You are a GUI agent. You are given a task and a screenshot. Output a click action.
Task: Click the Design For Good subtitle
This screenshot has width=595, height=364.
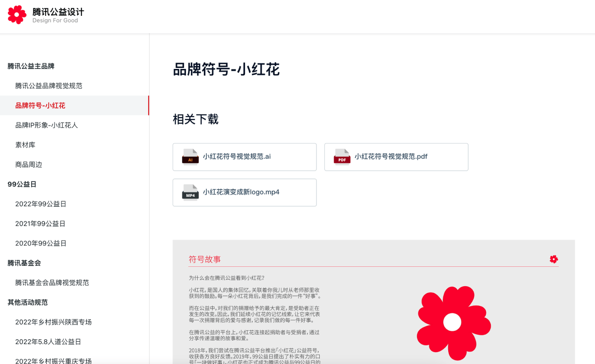[x=55, y=21]
